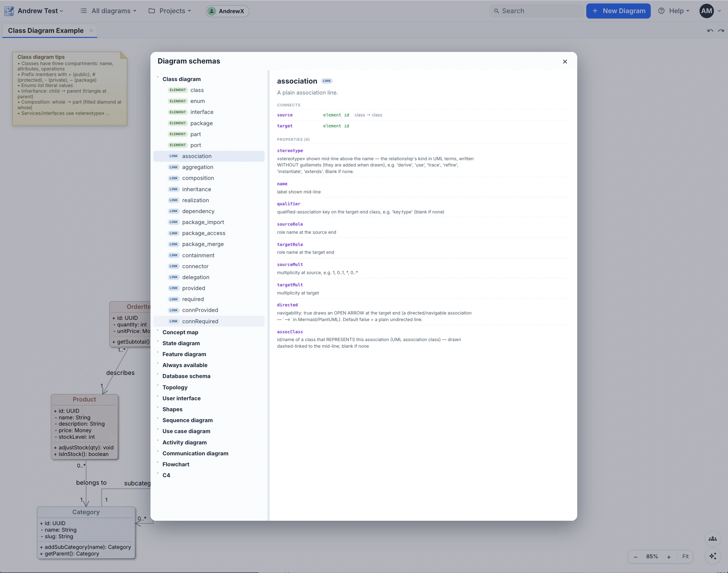Image resolution: width=728 pixels, height=573 pixels.
Task: Expand the Feature diagram schema group
Action: coord(184,354)
